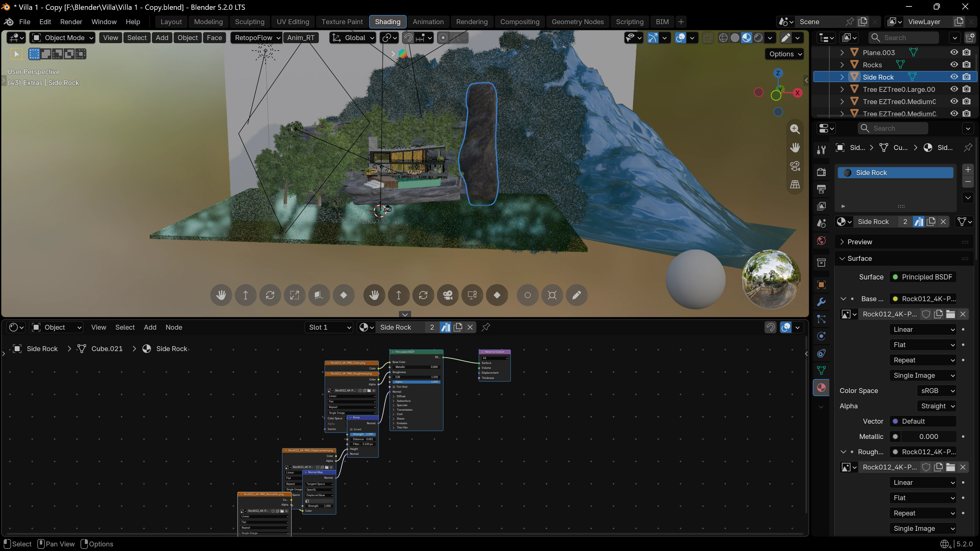Viewport: 980px width, 551px height.
Task: Open the Object Data properties tab
Action: pos(821,370)
